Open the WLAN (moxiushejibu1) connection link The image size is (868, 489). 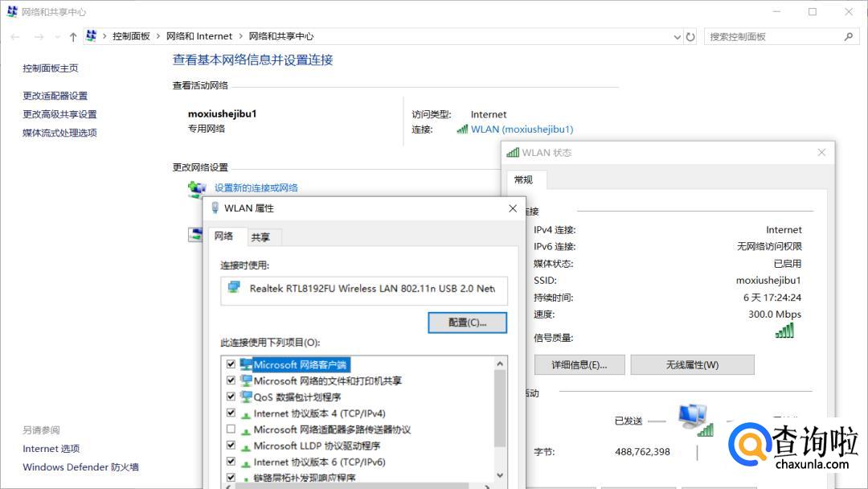pos(522,129)
